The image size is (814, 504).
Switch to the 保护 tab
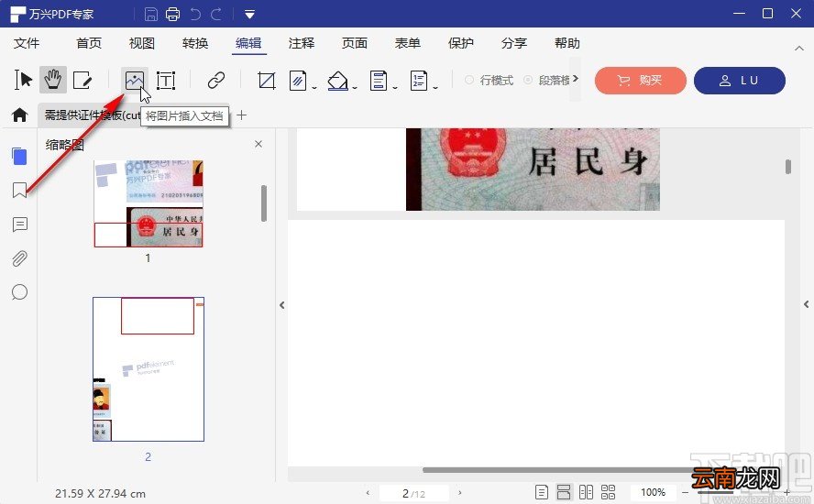[461, 43]
